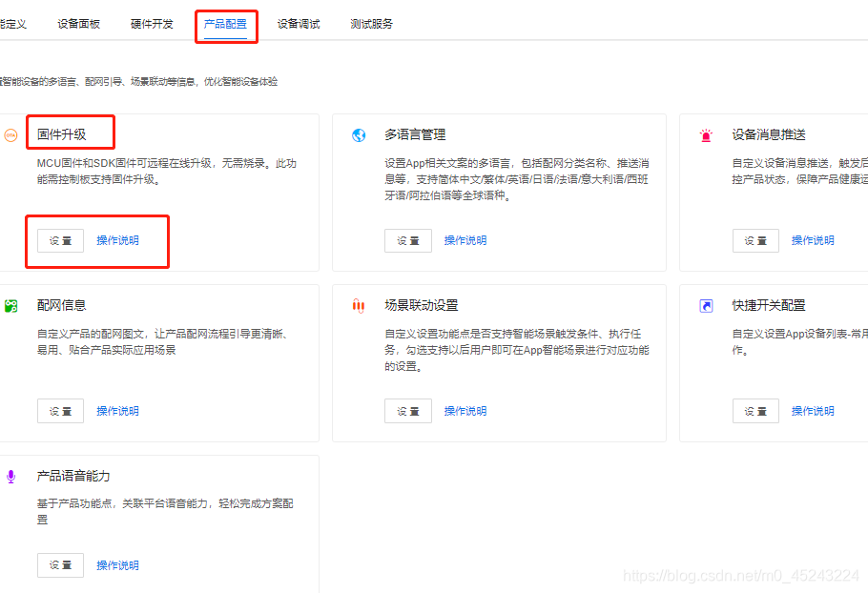Screen dimensions: 868x593
Task: Click the description starting with 自定义产品的配网图文
Action: 164,342
